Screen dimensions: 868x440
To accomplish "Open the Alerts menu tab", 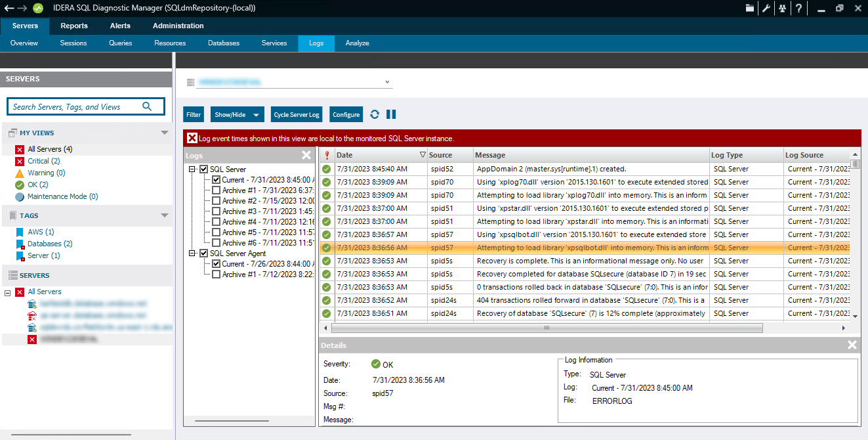I will coord(120,26).
